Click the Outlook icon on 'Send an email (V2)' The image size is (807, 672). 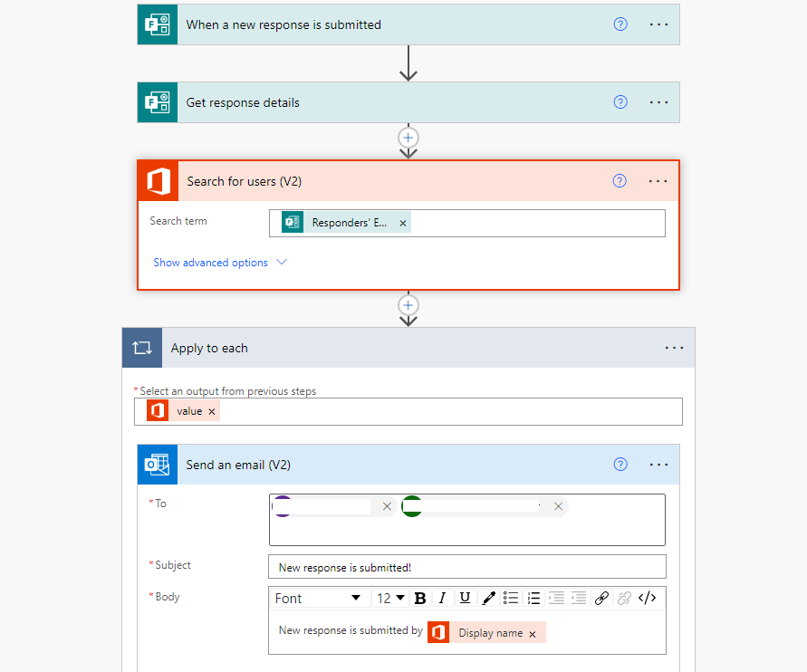point(158,465)
